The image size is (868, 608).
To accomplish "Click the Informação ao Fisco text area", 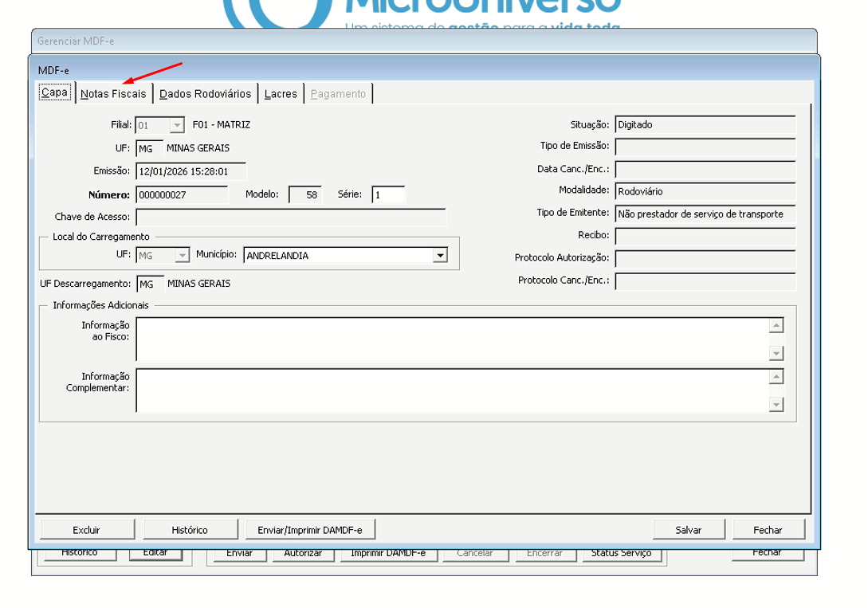I will point(452,339).
